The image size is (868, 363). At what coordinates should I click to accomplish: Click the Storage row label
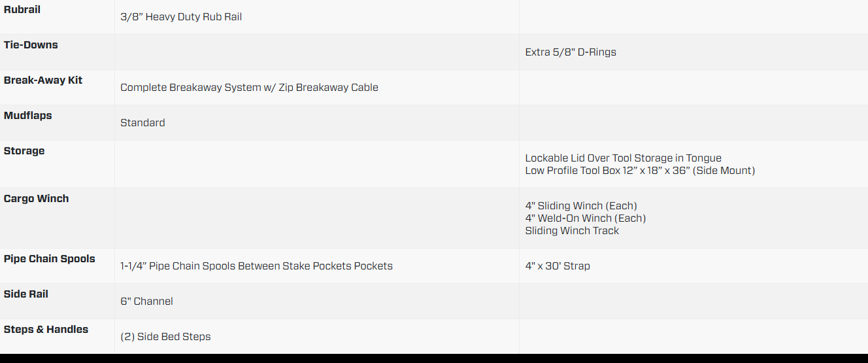click(x=24, y=151)
